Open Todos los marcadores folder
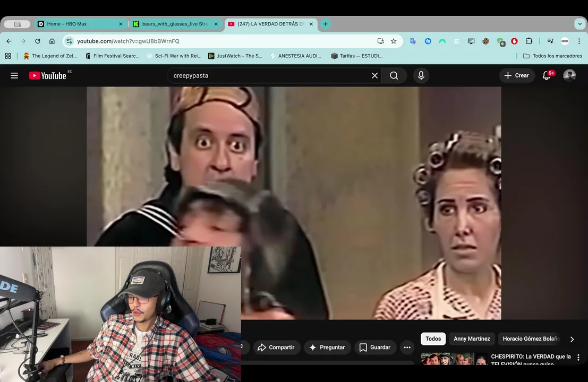 (x=552, y=56)
